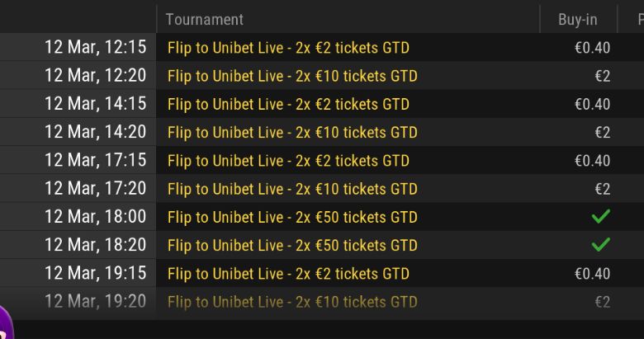644x339 pixels.
Task: Open the 19:20 Flip €10 tickets tournament
Action: click(292, 302)
